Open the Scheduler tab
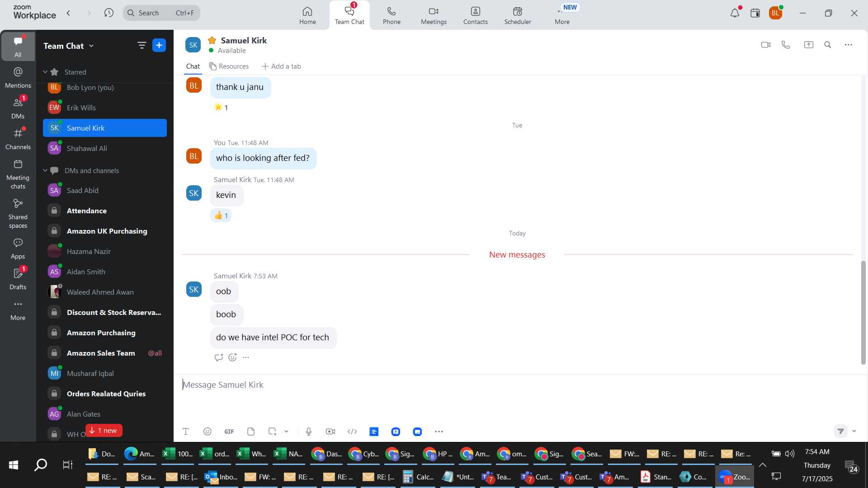The height and width of the screenshot is (488, 868). click(x=518, y=15)
